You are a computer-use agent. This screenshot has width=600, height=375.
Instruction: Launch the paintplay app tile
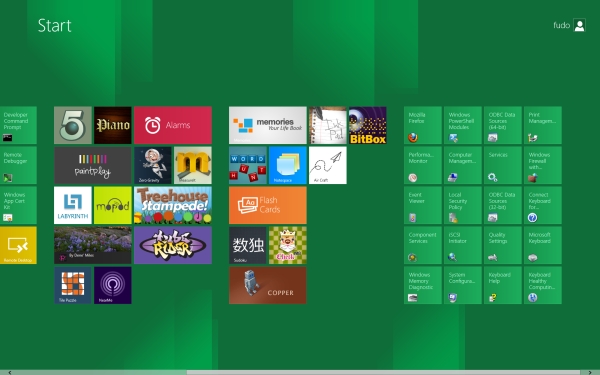[93, 165]
